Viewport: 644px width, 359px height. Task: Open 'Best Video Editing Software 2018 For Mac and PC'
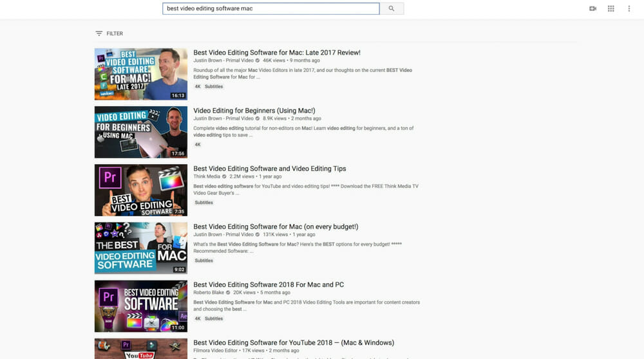pos(269,284)
